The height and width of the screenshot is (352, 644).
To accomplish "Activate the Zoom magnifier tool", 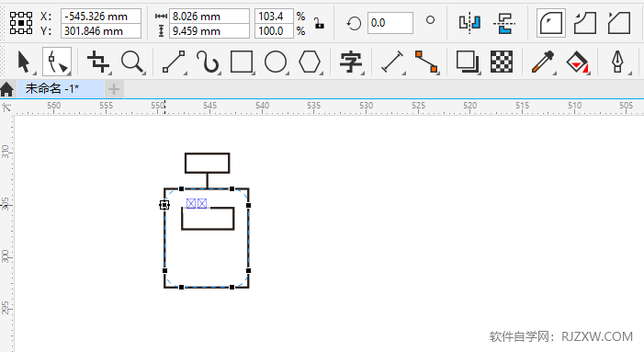I will [132, 62].
